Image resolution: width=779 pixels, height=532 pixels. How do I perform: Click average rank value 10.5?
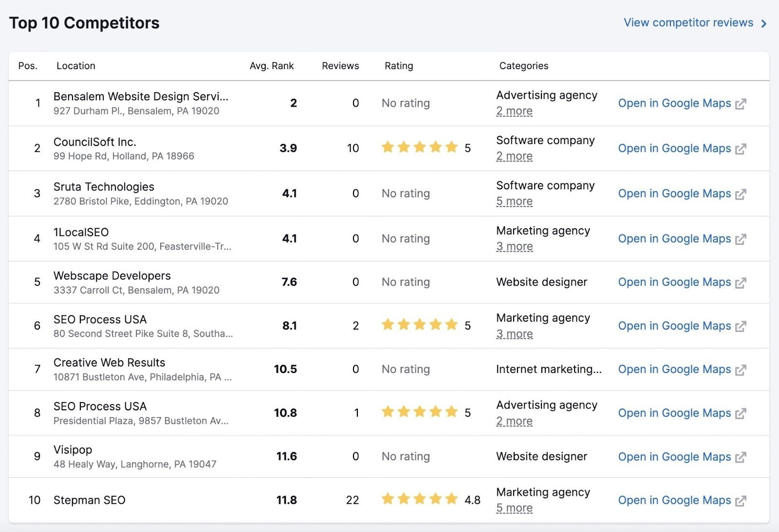(285, 369)
